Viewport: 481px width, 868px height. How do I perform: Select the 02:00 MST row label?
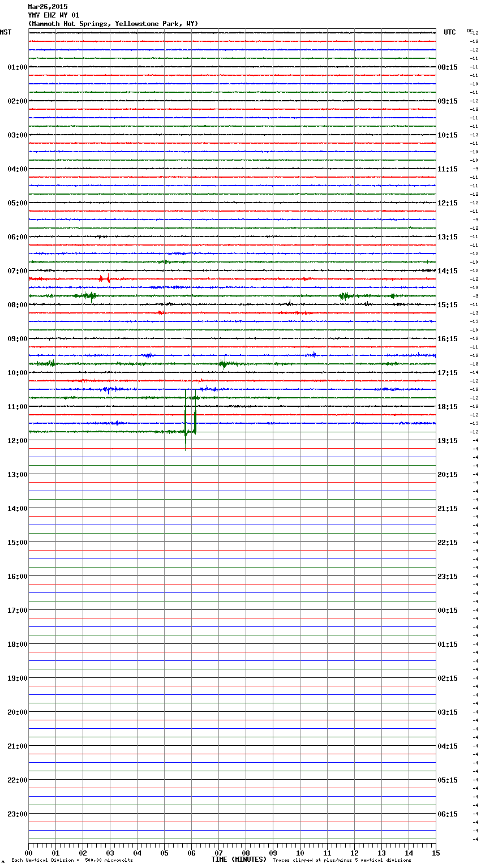(18, 101)
